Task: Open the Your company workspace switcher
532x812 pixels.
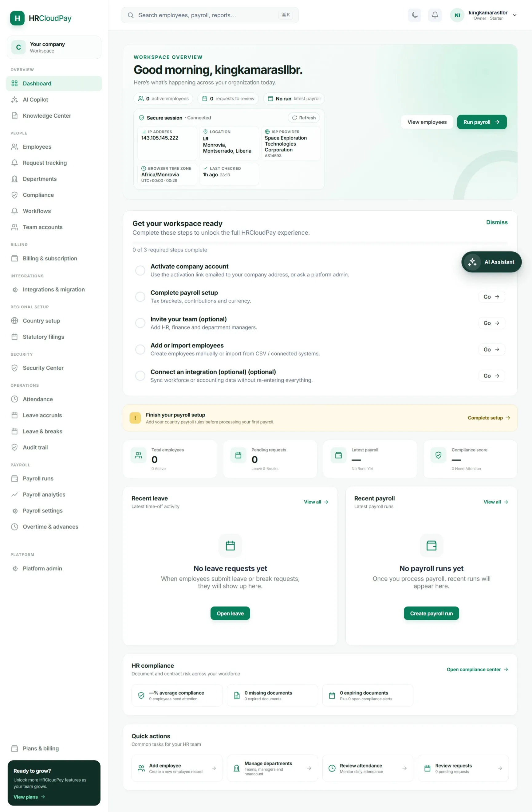Action: pos(54,47)
